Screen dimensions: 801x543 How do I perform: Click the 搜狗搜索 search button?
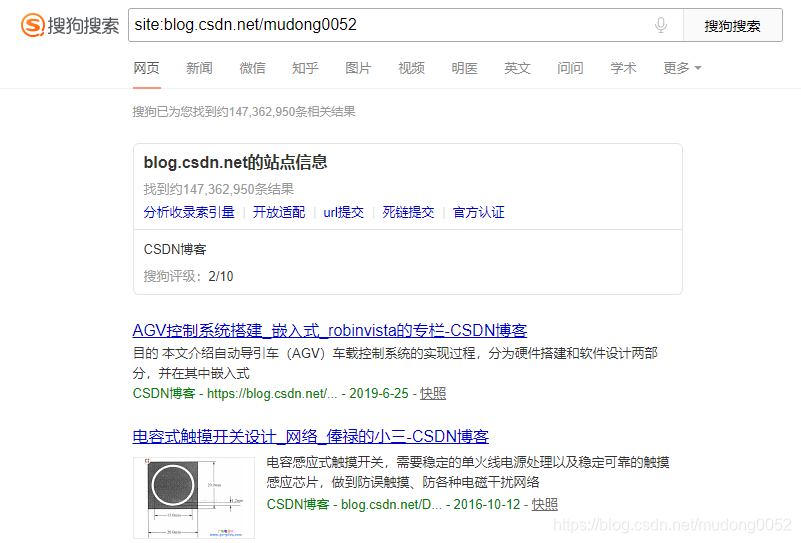[733, 25]
